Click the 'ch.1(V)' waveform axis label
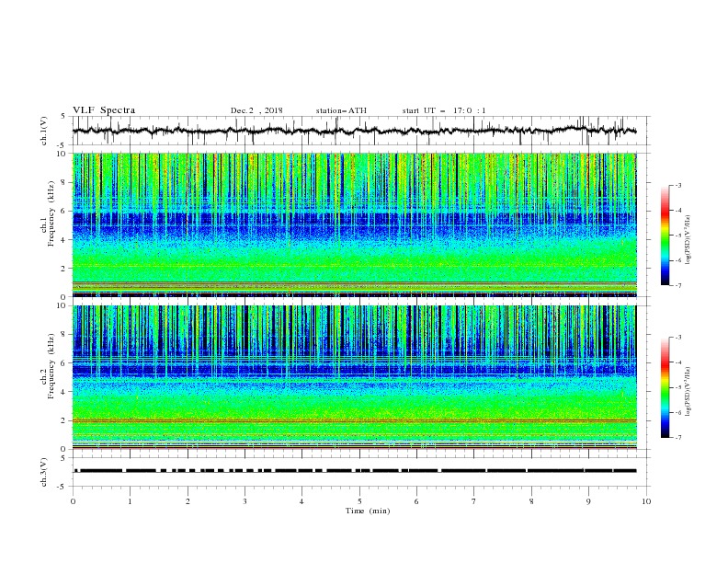The height and width of the screenshot is (563, 728). click(44, 131)
